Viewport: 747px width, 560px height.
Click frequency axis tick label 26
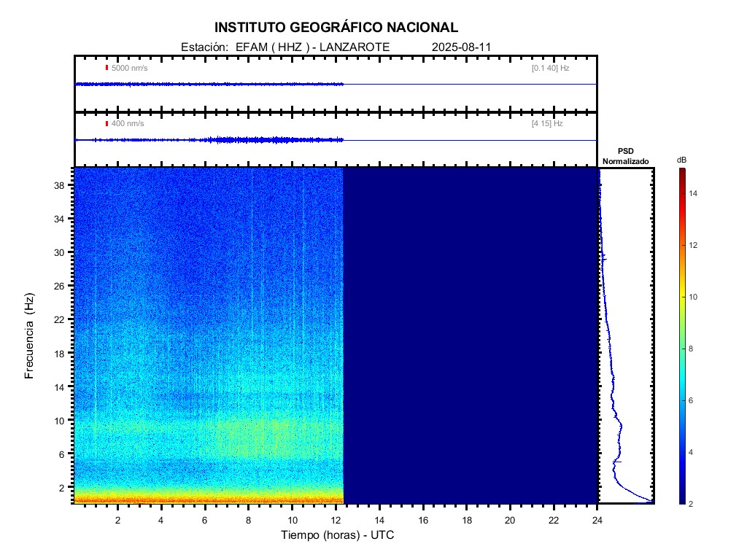point(59,286)
